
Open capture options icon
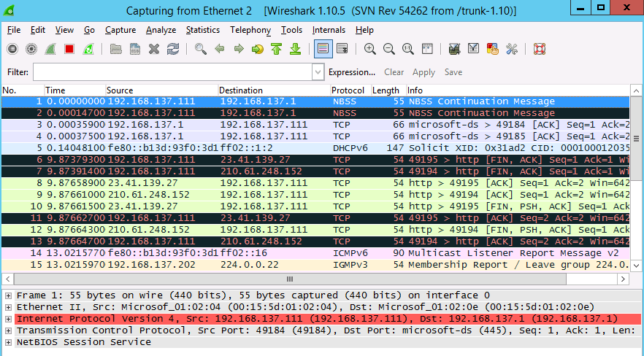pyautogui.click(x=31, y=49)
